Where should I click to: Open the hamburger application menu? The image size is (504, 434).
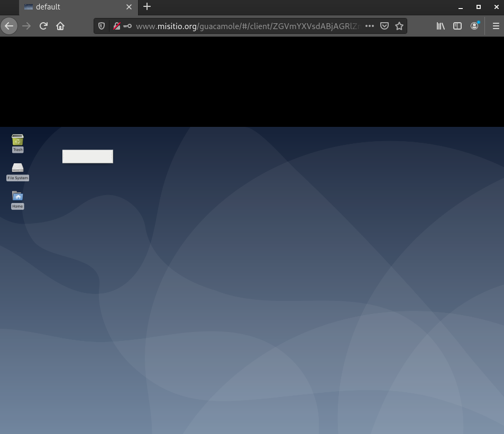pos(496,26)
